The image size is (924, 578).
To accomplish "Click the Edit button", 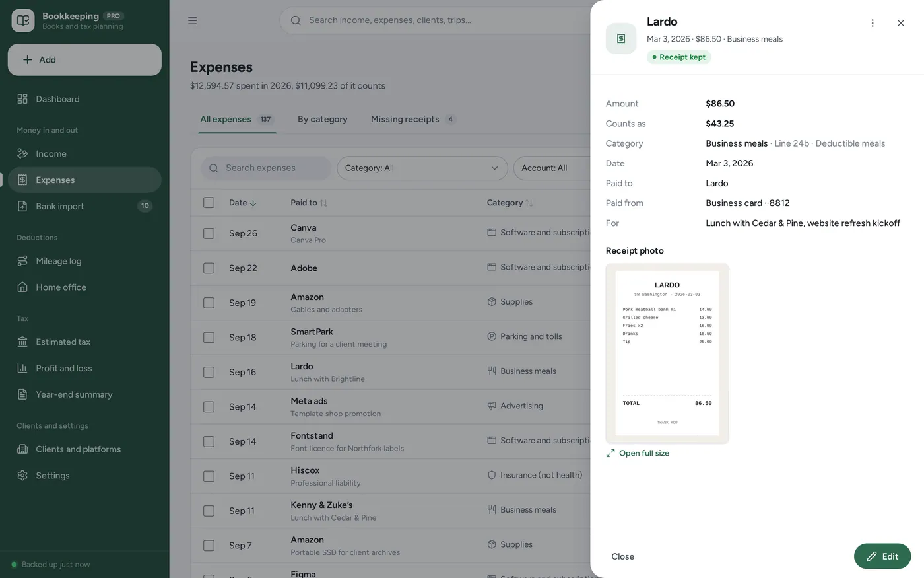I will (x=882, y=556).
